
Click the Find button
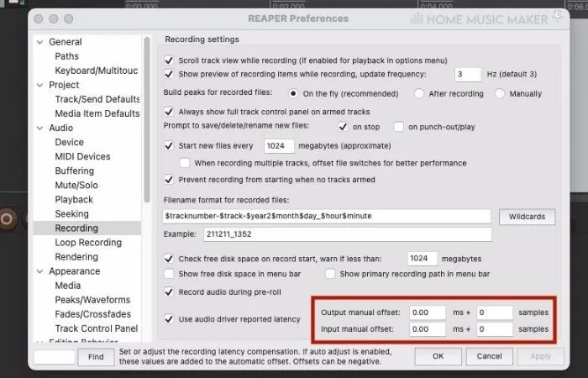(x=96, y=357)
